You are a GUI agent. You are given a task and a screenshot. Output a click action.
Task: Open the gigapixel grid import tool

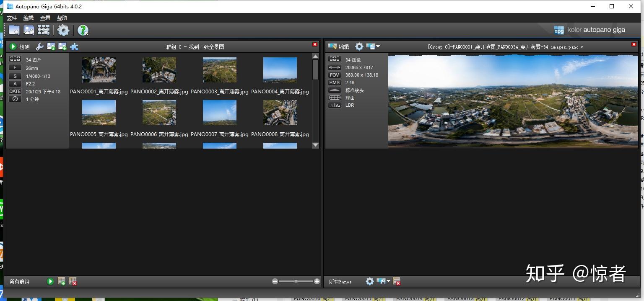[x=44, y=30]
